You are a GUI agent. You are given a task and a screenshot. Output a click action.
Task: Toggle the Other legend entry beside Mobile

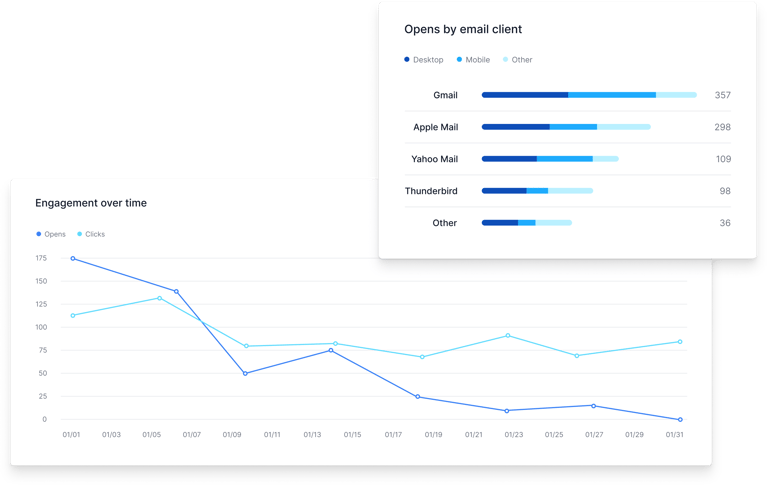pyautogui.click(x=518, y=60)
